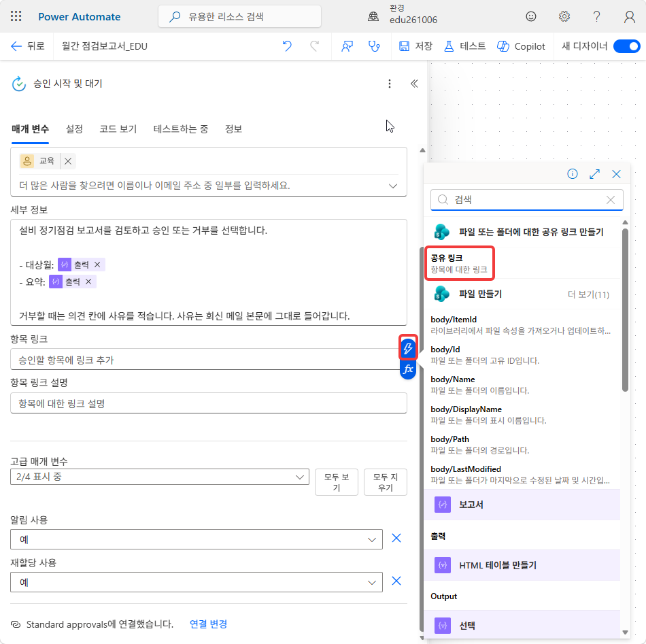Screen dimensions: 646x644
Task: Remove the 알림 사용 parameter
Action: coord(396,538)
